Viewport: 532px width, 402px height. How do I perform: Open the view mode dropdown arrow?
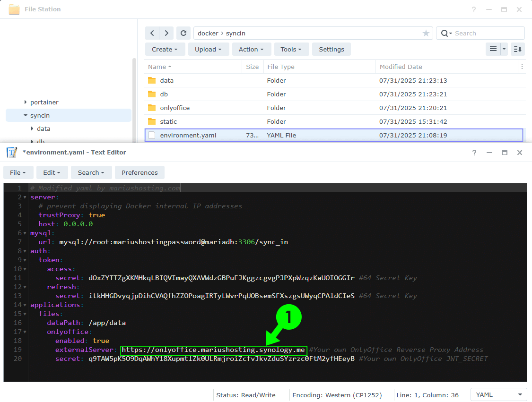tap(504, 49)
